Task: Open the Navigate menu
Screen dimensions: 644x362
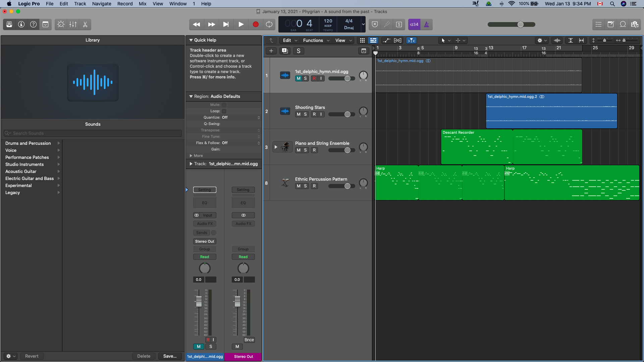Action: pos(102,4)
